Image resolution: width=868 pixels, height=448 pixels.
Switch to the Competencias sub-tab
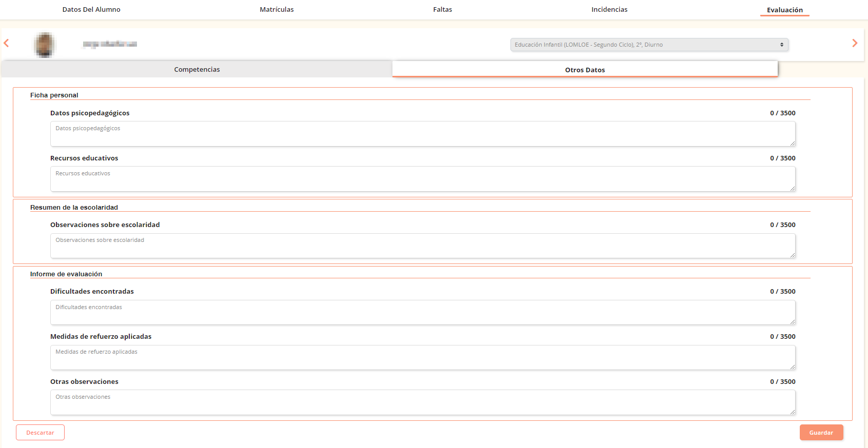pos(197,69)
